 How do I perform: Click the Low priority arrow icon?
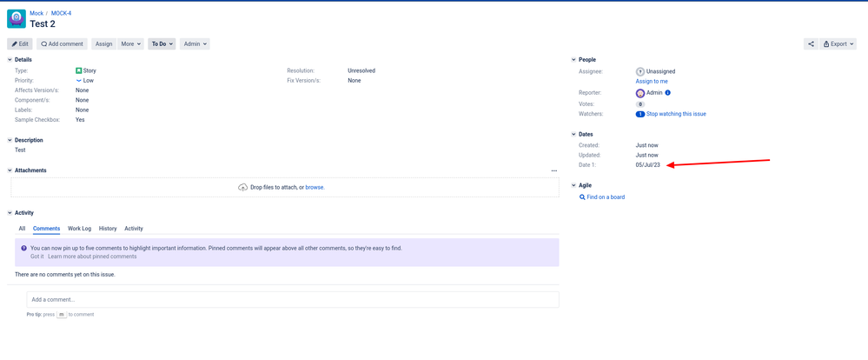(78, 80)
